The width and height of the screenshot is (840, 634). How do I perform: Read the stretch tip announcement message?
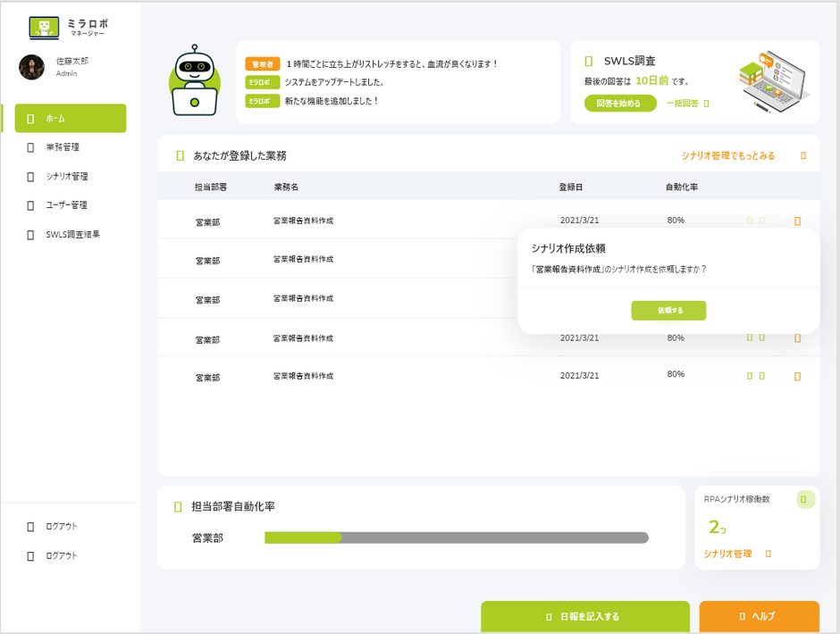tap(391, 63)
